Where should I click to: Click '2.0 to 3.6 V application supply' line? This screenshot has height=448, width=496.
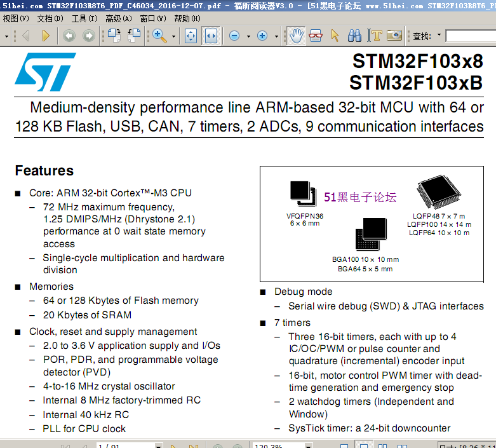[x=131, y=346]
